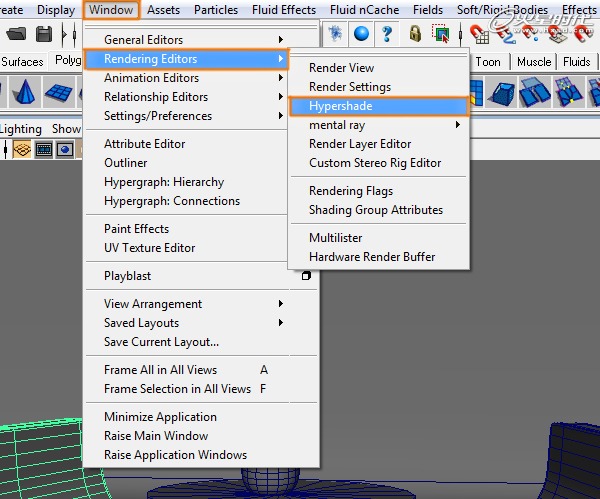600x499 pixels.
Task: Click the polygon cone shelf icon
Action: point(24,92)
